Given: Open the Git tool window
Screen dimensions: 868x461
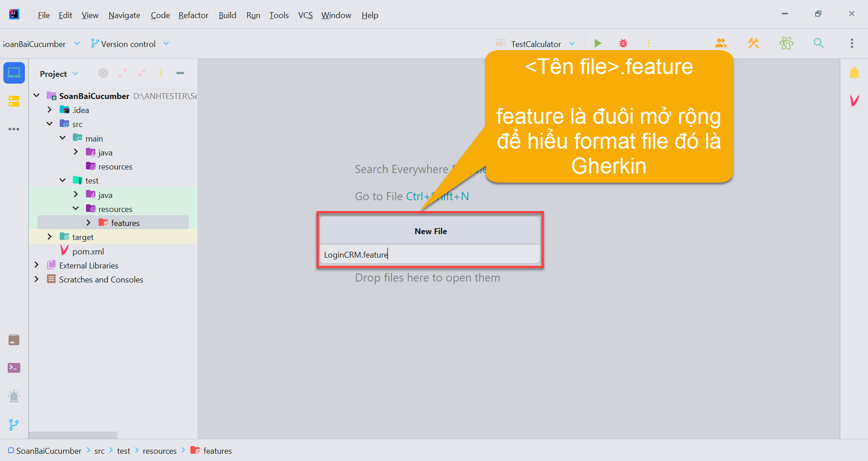Looking at the screenshot, I should 14,424.
